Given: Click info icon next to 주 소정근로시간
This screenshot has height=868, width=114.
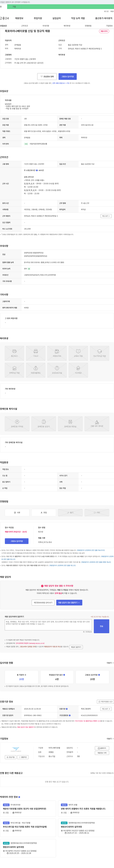Looking at the screenshot, I should point(37,170).
